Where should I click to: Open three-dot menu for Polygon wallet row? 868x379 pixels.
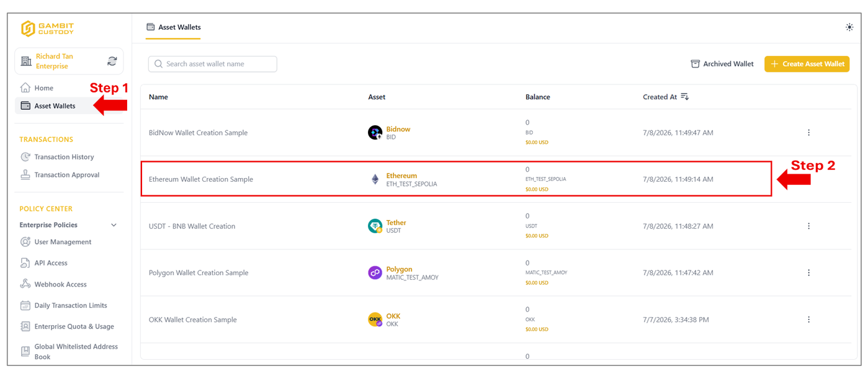(808, 273)
